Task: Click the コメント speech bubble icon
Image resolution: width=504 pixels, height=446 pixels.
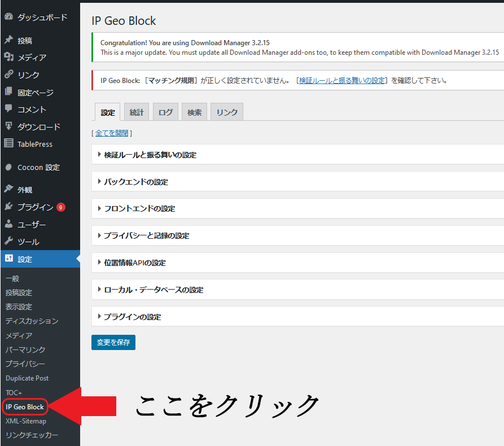Action: (8, 109)
